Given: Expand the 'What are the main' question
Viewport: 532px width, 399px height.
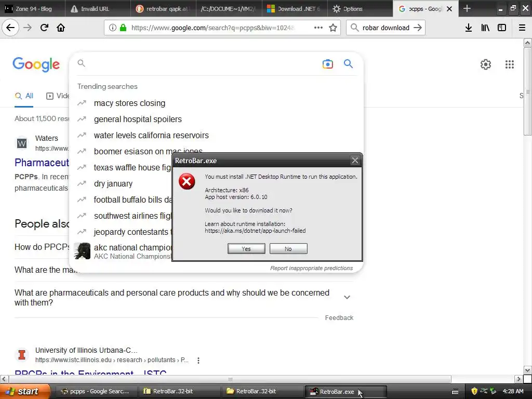Looking at the screenshot, I should (46, 270).
